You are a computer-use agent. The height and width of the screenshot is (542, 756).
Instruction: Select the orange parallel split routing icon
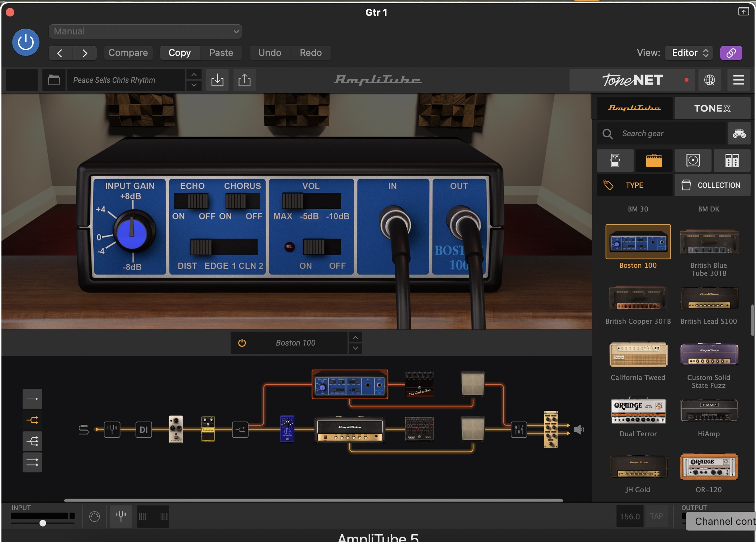click(32, 420)
